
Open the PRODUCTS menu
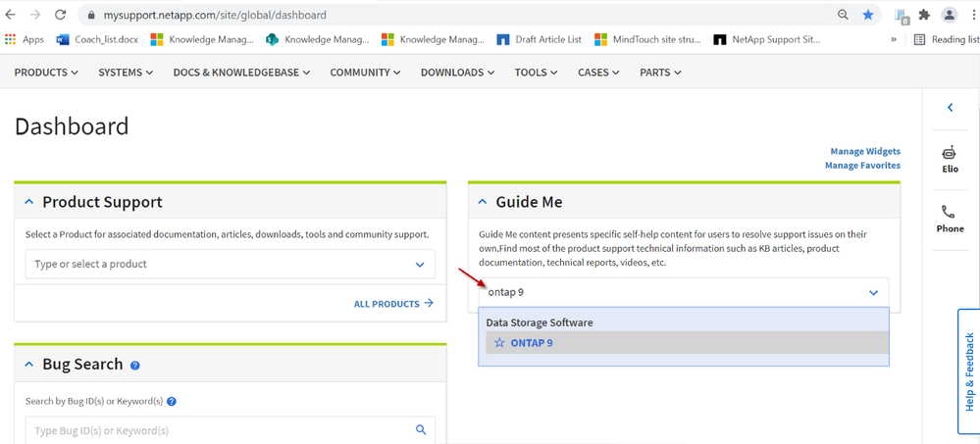click(x=46, y=73)
